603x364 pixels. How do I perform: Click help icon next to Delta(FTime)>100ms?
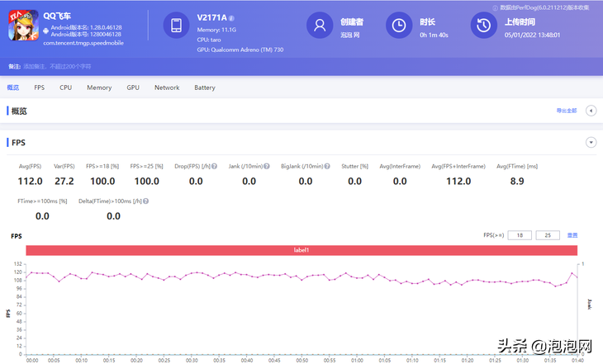point(146,201)
